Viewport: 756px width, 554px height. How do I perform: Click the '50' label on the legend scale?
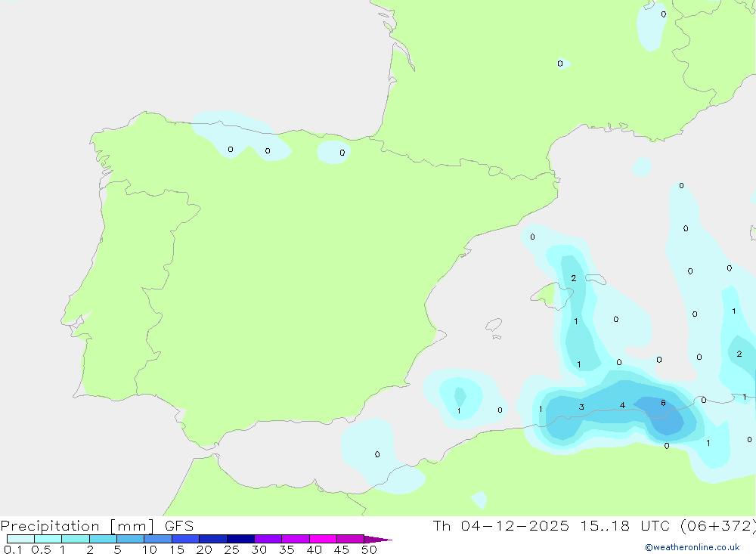369,549
